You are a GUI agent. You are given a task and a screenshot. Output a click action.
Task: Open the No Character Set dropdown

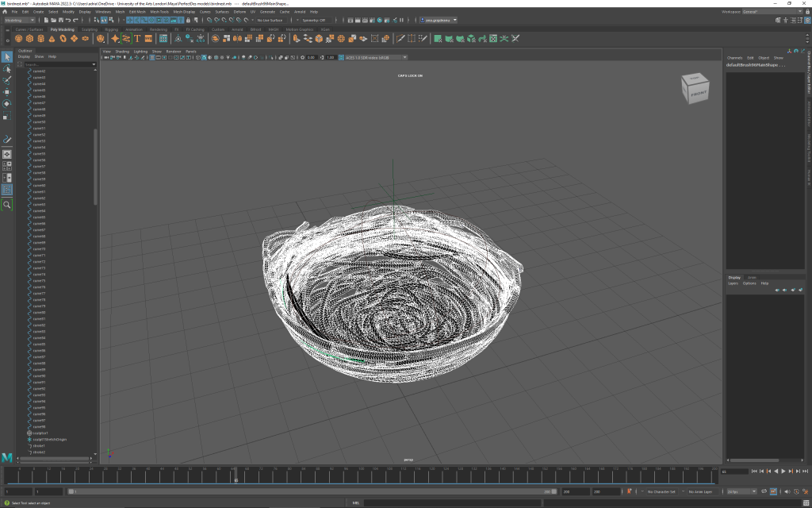pos(661,491)
